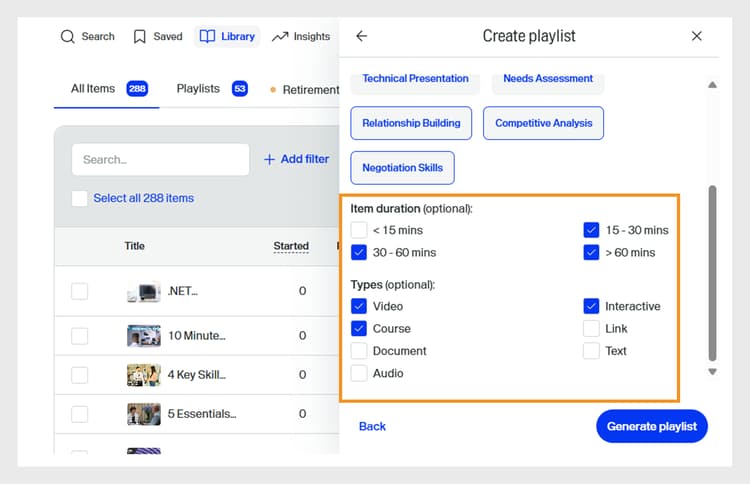Click the Library book icon
The image size is (750, 484).
click(x=207, y=37)
